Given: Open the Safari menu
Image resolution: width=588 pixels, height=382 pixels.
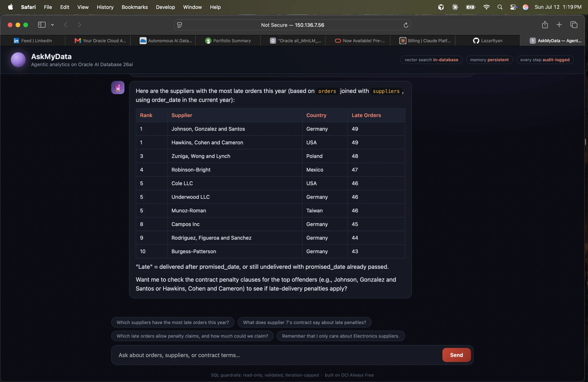Looking at the screenshot, I should tap(28, 7).
